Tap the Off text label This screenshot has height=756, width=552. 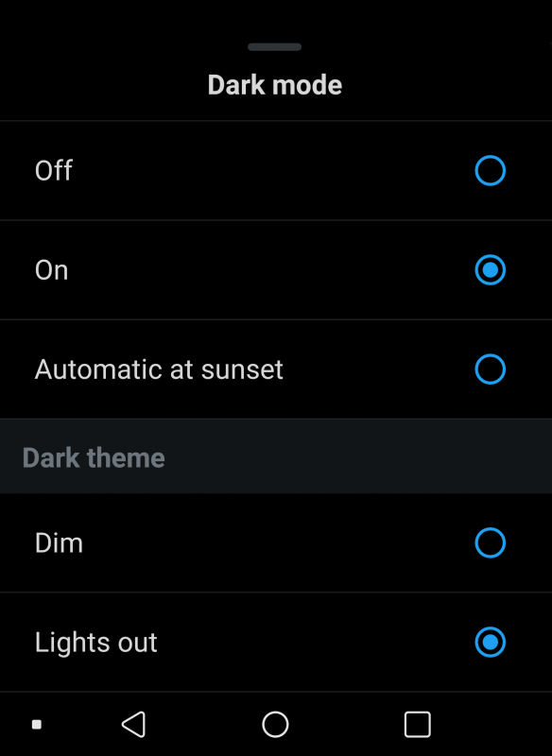point(54,171)
